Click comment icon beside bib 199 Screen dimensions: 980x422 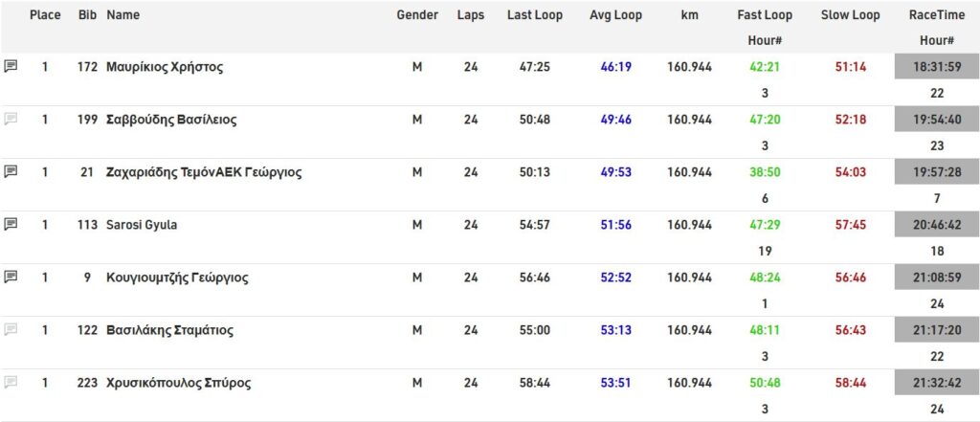pos(11,120)
